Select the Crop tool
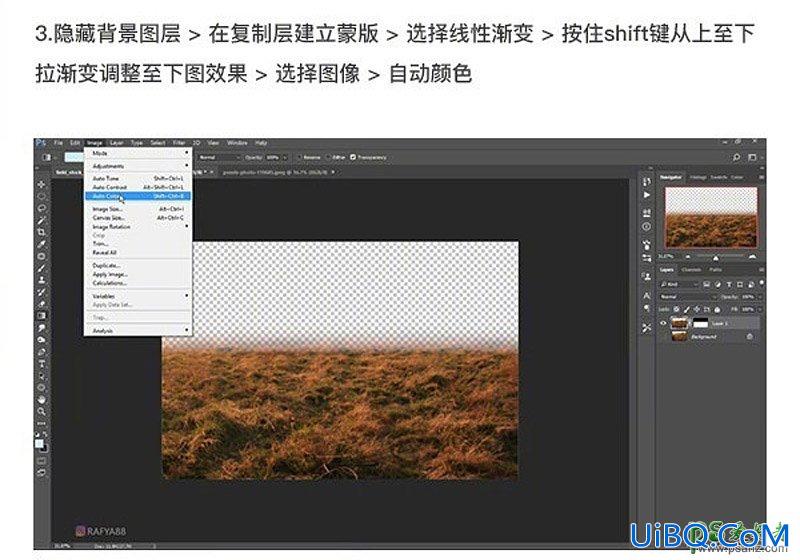This screenshot has width=800, height=560. [x=41, y=232]
